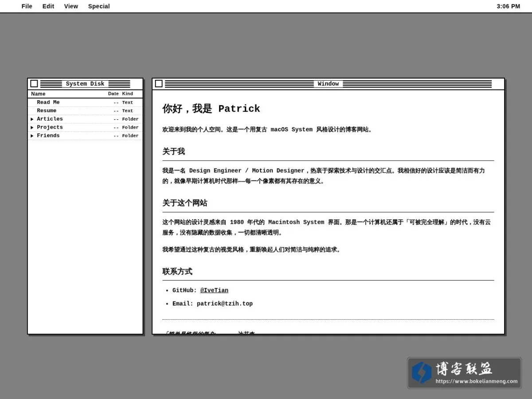This screenshot has width=532, height=399.
Task: Expand the Articles folder triangle
Action: coord(32,119)
